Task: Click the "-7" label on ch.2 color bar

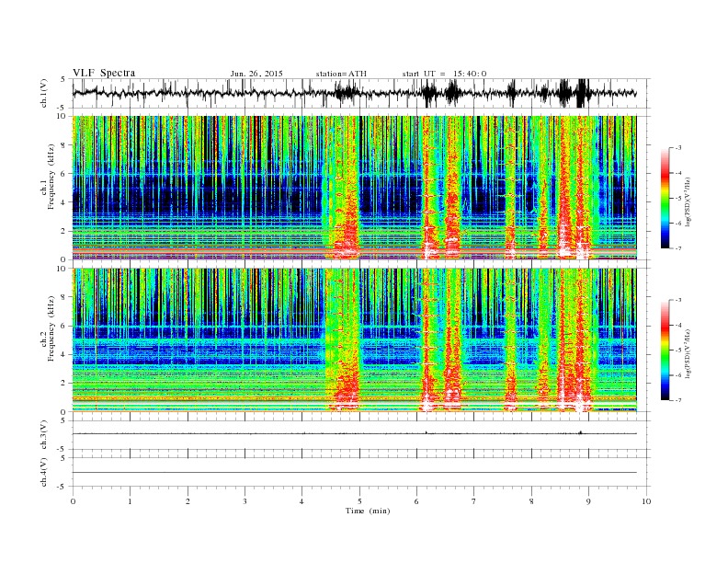Action: 678,400
